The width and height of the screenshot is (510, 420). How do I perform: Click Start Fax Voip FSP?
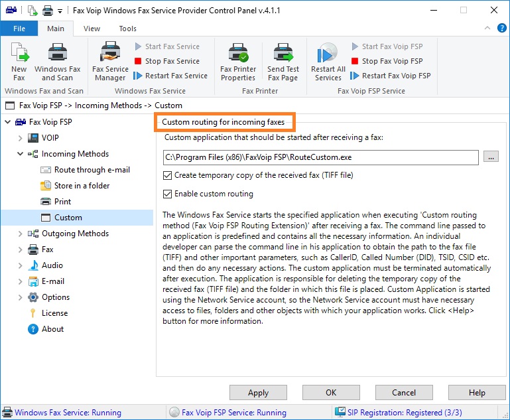click(x=387, y=46)
